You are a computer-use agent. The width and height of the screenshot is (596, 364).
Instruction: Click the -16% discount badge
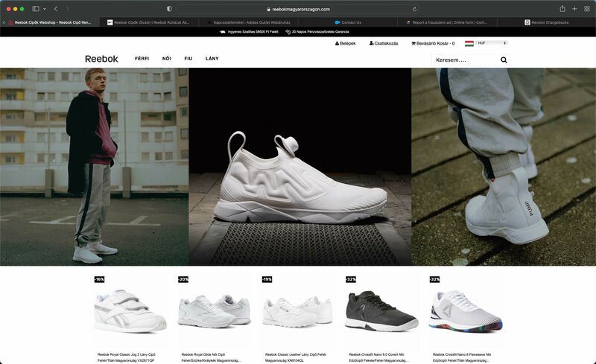(99, 279)
